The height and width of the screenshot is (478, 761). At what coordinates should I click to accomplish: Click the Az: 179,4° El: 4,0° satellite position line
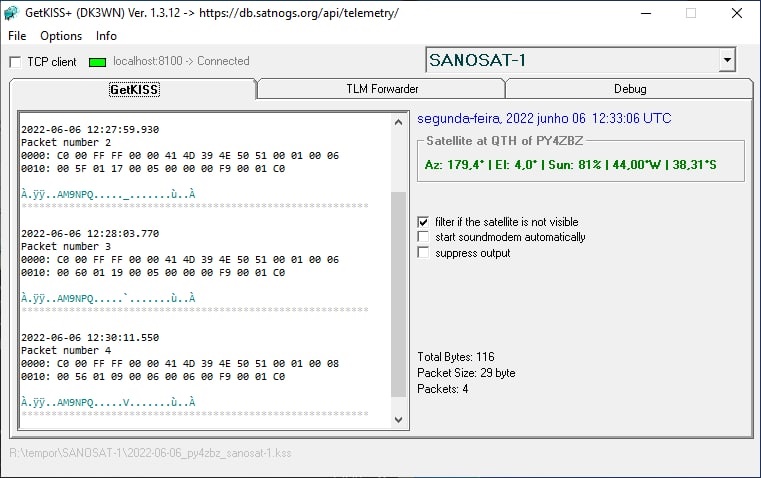[x=570, y=165]
